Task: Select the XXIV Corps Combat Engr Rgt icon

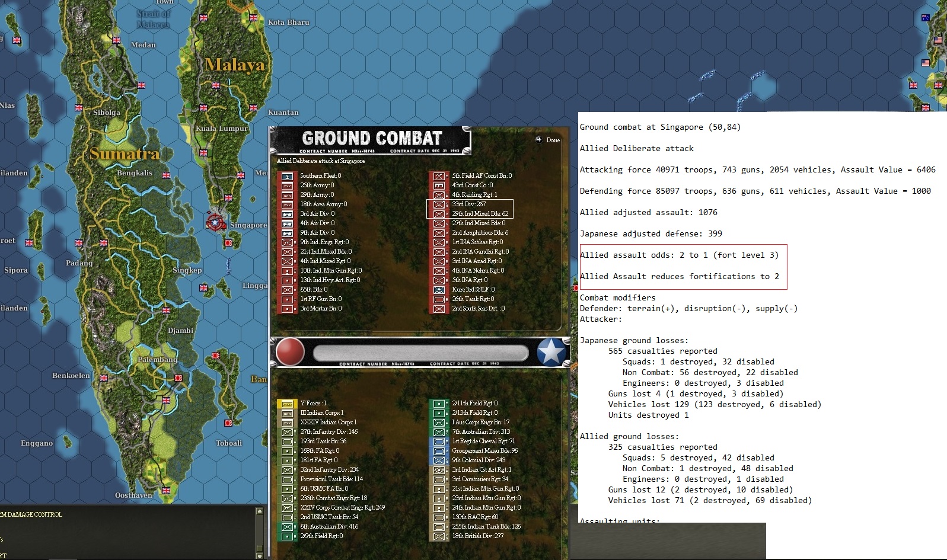Action: (x=288, y=508)
